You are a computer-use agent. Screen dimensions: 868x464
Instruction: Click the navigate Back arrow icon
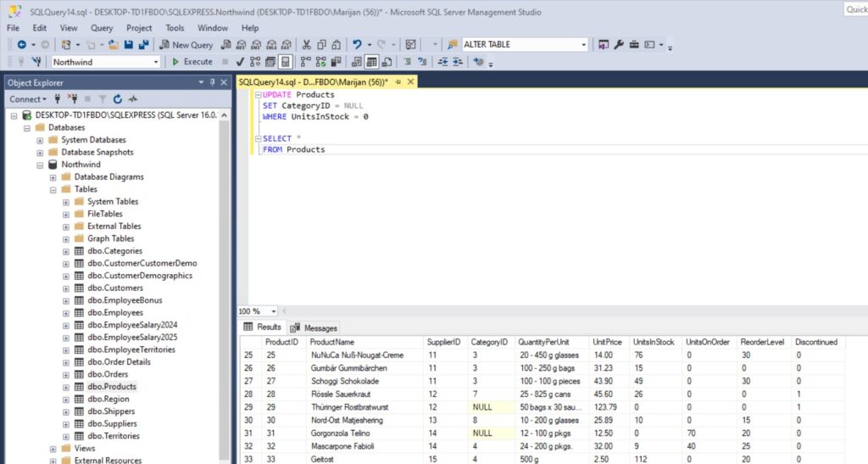tap(21, 45)
